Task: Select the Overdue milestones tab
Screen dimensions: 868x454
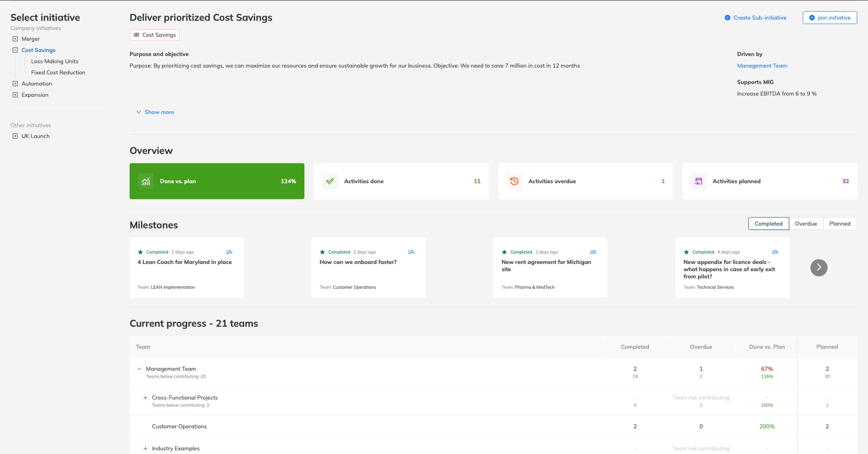Action: click(x=806, y=223)
